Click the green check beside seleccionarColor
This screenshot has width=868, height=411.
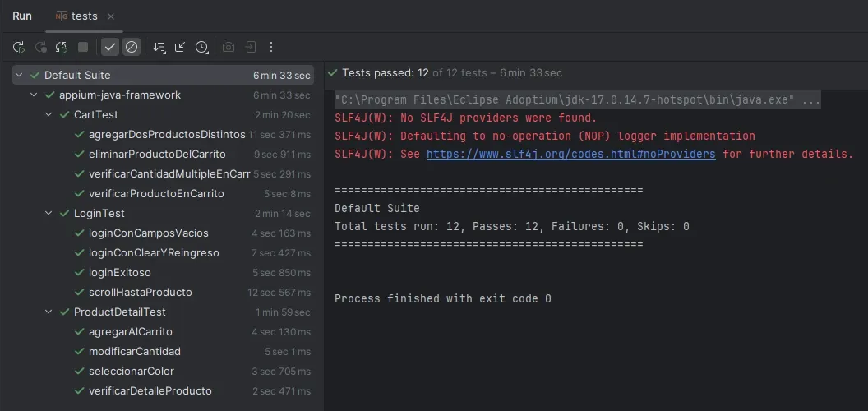79,371
